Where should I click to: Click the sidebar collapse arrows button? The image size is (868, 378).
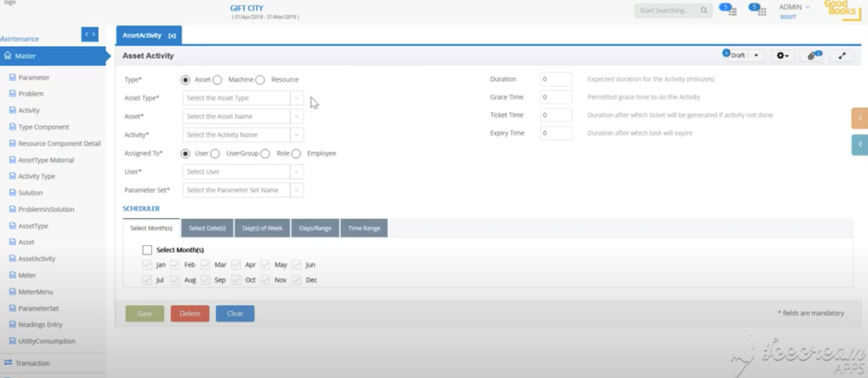coord(89,35)
